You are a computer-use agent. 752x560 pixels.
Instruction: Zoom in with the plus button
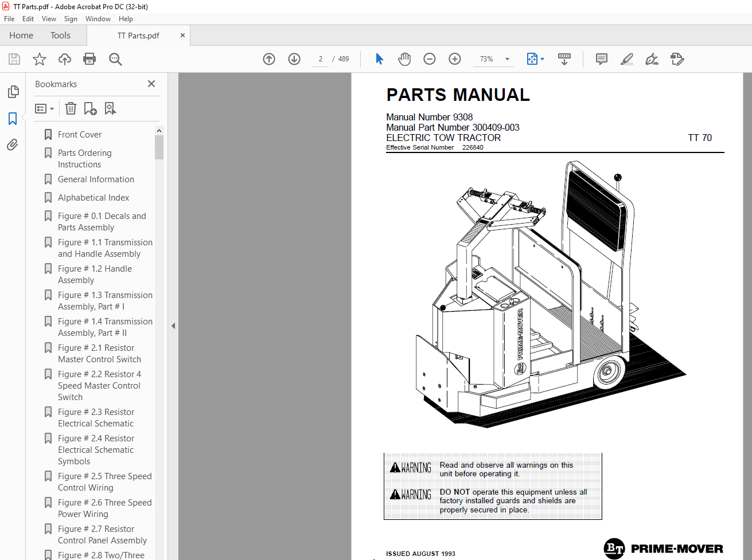tap(455, 59)
